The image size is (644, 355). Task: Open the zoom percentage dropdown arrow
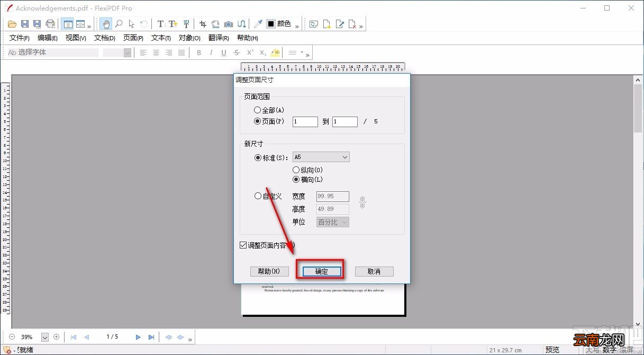45,337
